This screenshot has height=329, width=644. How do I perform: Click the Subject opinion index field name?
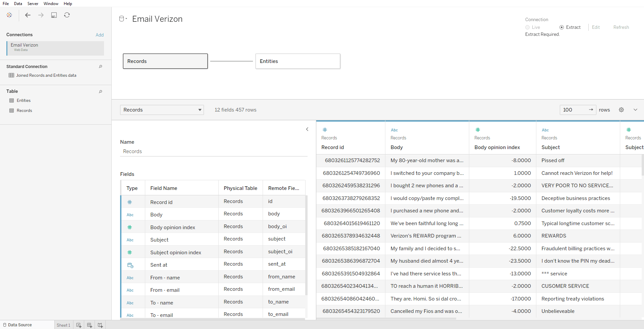coord(176,253)
